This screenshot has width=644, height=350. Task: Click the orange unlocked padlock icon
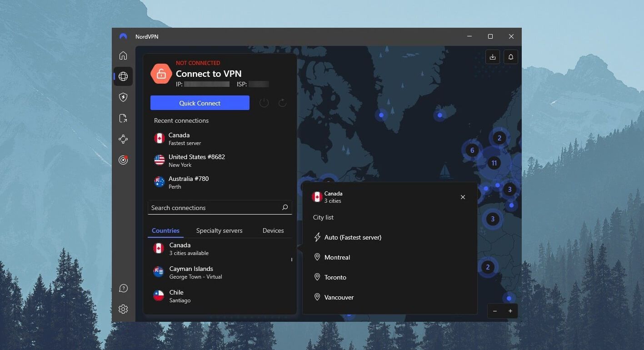[x=161, y=74]
